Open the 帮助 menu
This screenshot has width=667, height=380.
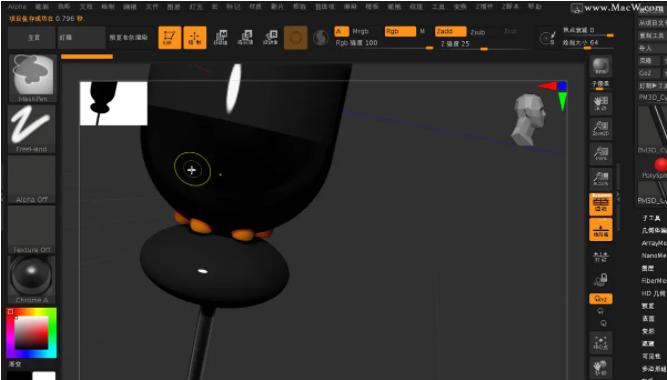[535, 7]
